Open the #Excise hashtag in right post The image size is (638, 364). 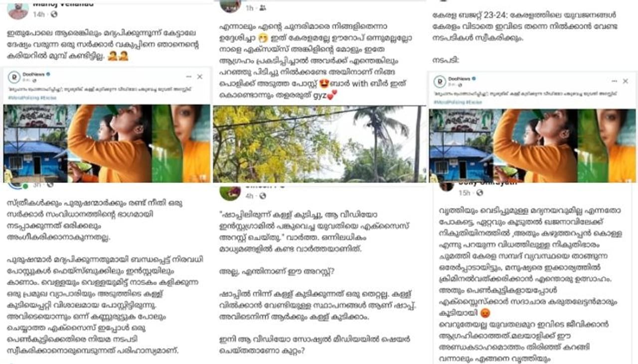(475, 103)
